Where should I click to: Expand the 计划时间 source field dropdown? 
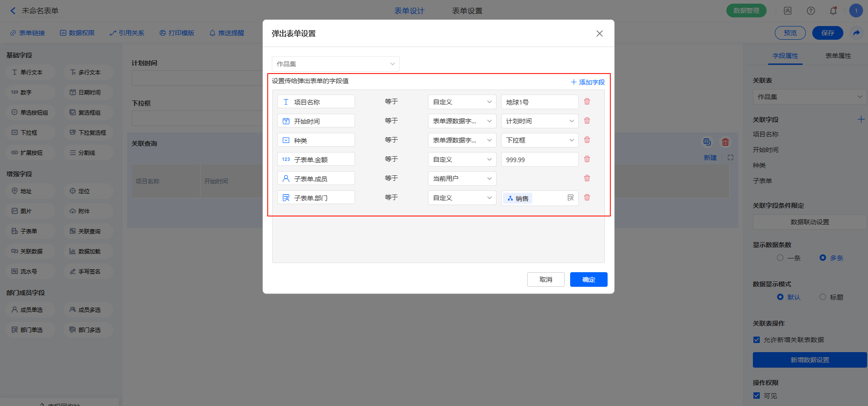540,121
